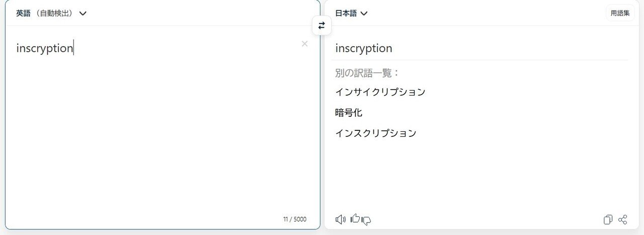Click the 11 / 5000 character counter
Screen dimensions: 644x235
point(294,219)
